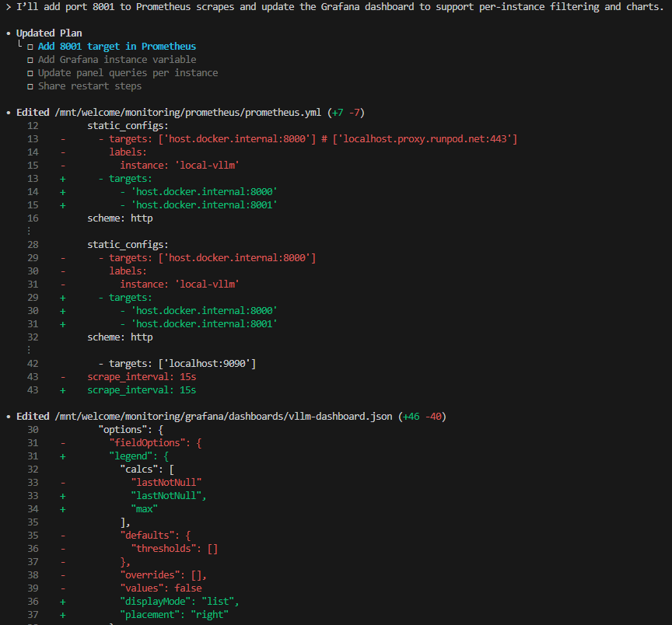Click 'Add Grafana instance variable' plan item
Screen dimensions: 672x625
[117, 60]
